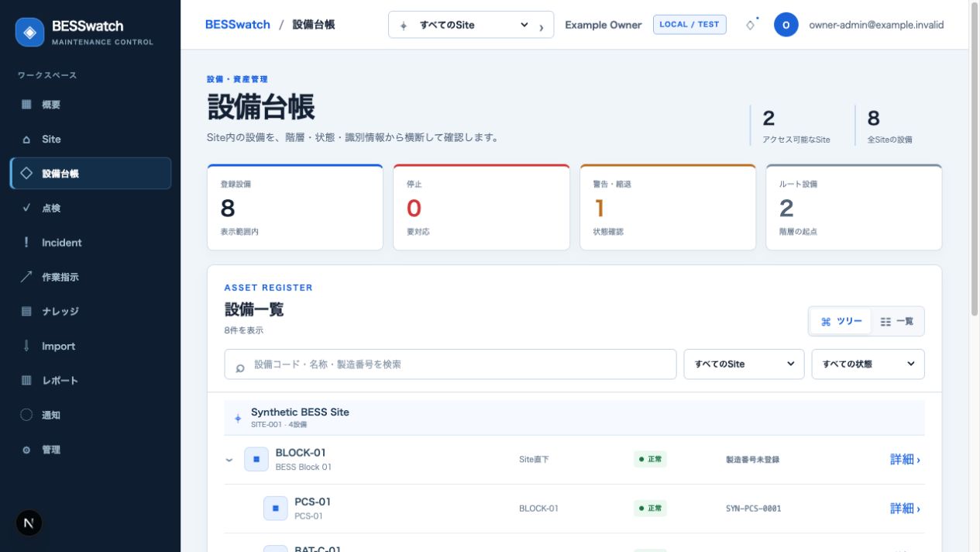
Task: Click the ルート設備 2 summary card
Action: (x=854, y=207)
